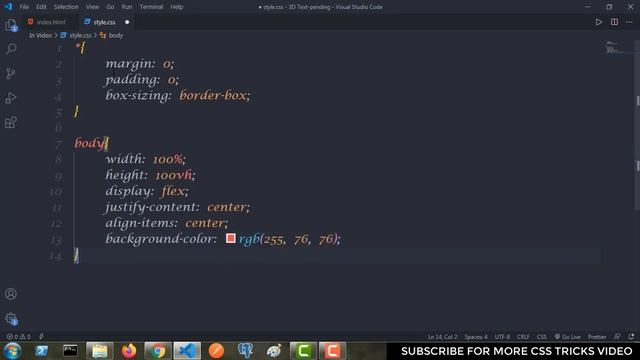Open the notifications bell in status bar
The height and width of the screenshot is (360, 640).
click(x=631, y=337)
